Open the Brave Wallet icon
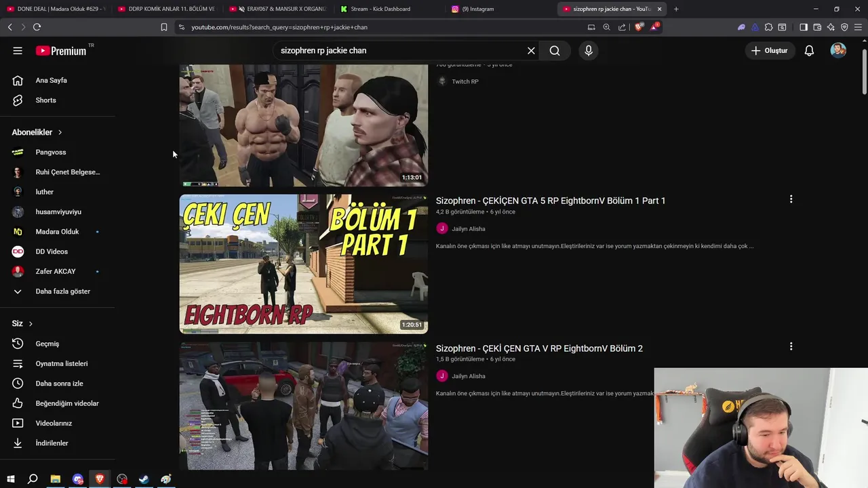Image resolution: width=868 pixels, height=488 pixels. [817, 27]
